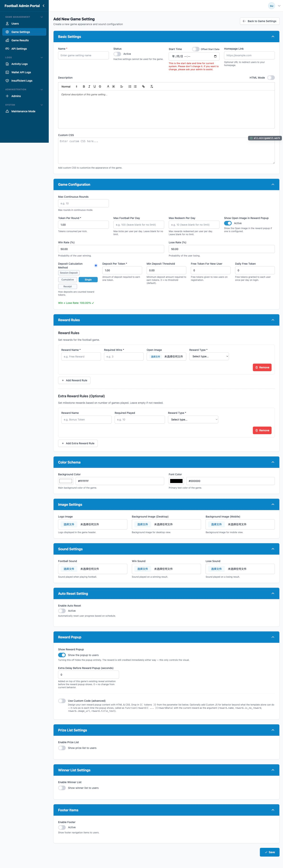Open the Font Color swatch picker
Screen dimensions: 283x868
[x=176, y=481]
